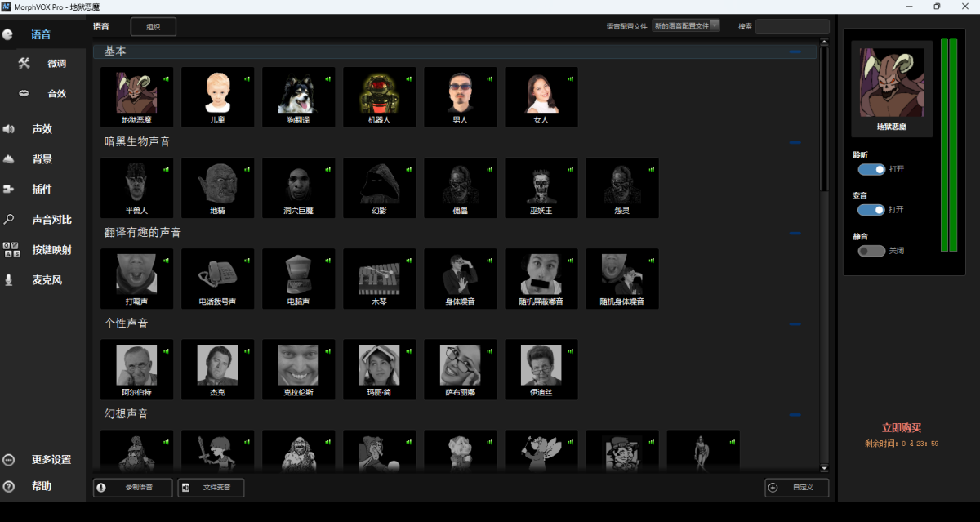Open the 帮助 help menu
The height and width of the screenshot is (522, 980).
coord(42,486)
